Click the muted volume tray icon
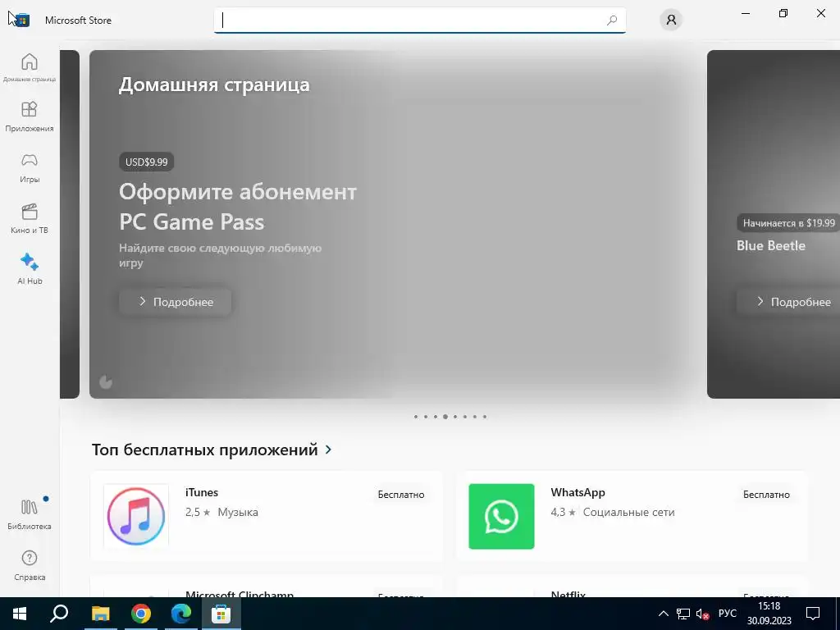This screenshot has width=840, height=630. [x=703, y=614]
